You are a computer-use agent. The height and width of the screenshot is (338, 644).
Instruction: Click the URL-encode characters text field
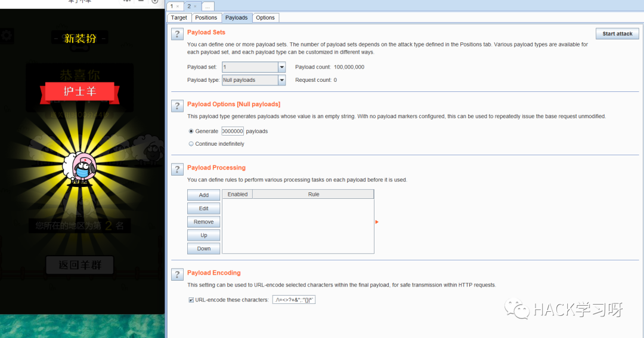pyautogui.click(x=293, y=300)
